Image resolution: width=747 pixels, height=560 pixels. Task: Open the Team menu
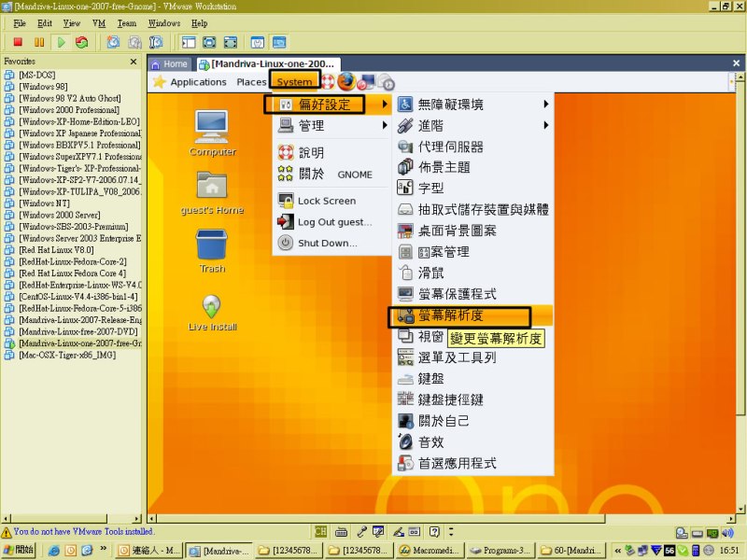point(127,22)
